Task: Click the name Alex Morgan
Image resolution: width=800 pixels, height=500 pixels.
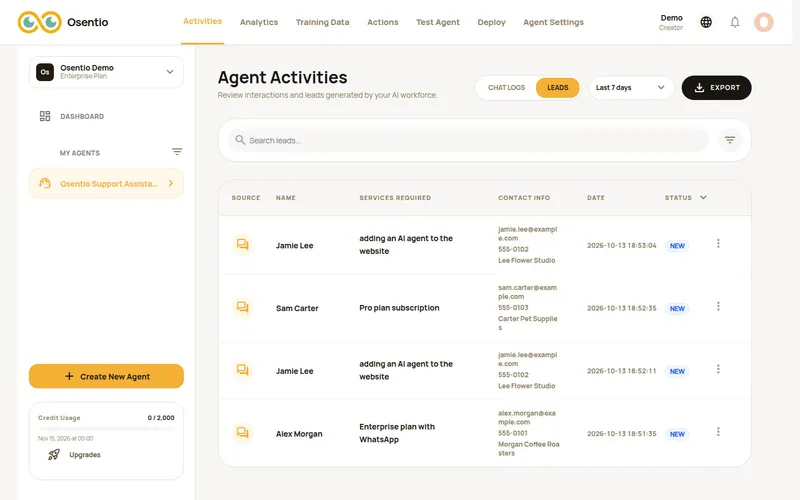Action: tap(299, 434)
